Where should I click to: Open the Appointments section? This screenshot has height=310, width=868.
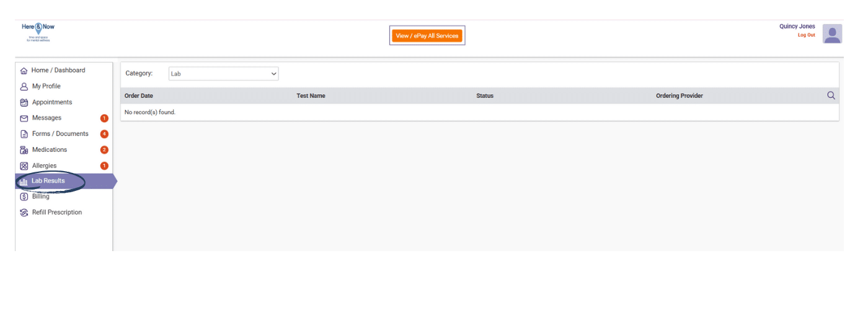click(x=52, y=102)
